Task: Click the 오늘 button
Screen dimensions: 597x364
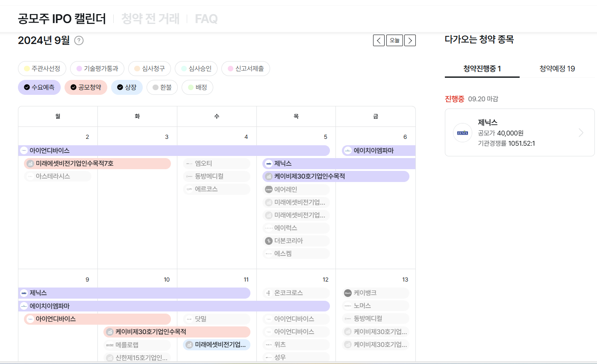Action: coord(394,40)
